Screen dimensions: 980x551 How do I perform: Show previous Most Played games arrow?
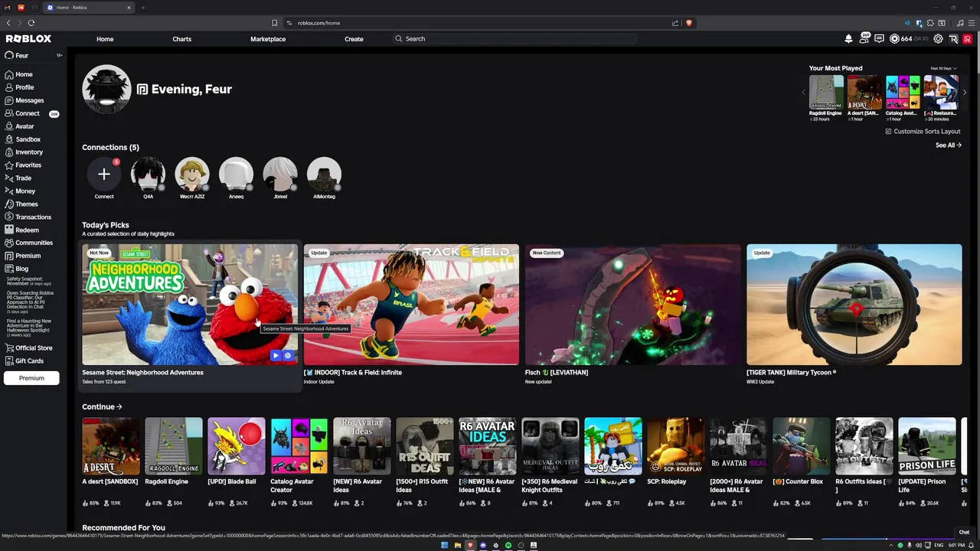pyautogui.click(x=804, y=93)
